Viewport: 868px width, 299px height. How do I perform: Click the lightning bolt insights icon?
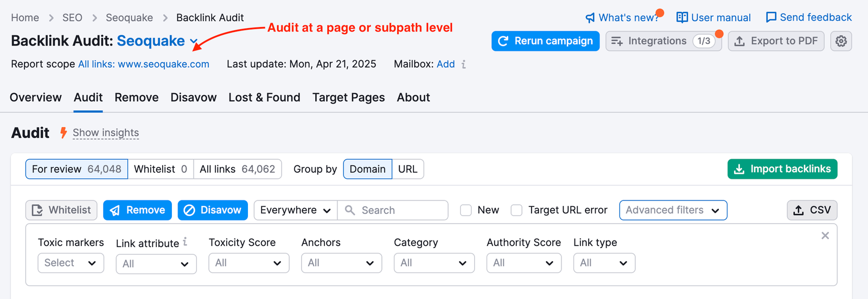pos(63,133)
